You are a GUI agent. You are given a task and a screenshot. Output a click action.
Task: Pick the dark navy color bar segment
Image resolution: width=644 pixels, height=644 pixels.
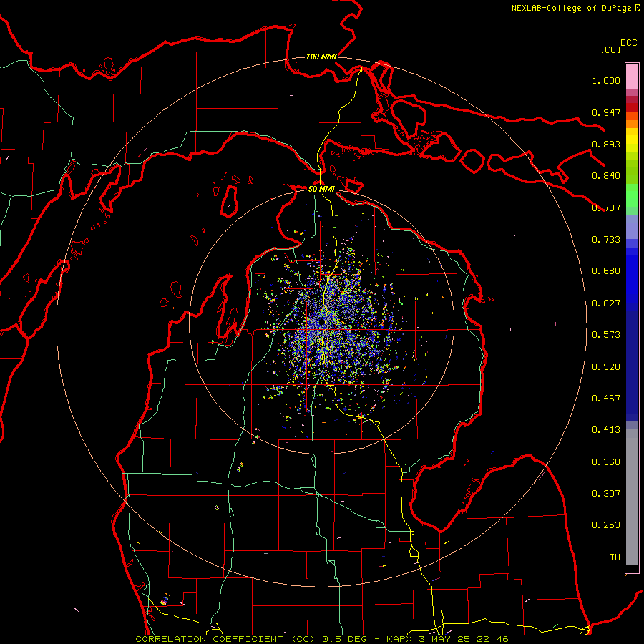coord(632,364)
